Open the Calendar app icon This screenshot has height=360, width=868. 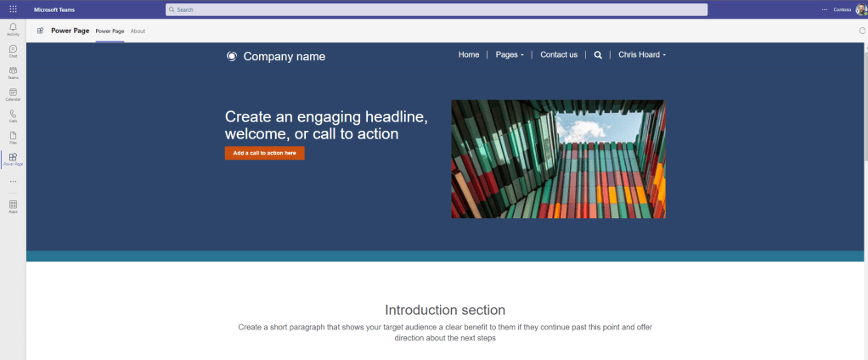(13, 94)
